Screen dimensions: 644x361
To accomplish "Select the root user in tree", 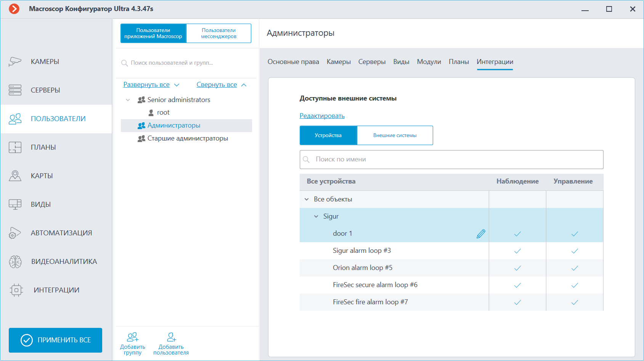I will (163, 113).
